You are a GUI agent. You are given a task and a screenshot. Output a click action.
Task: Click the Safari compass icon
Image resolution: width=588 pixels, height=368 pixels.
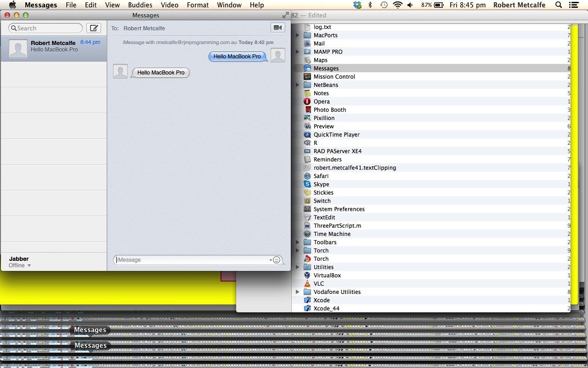click(x=307, y=176)
